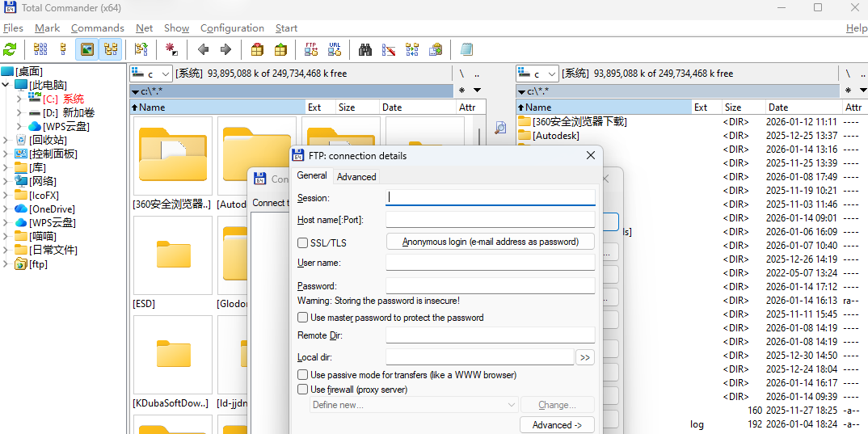Click the URL new FTP connection icon
The height and width of the screenshot is (434, 868).
pos(334,49)
